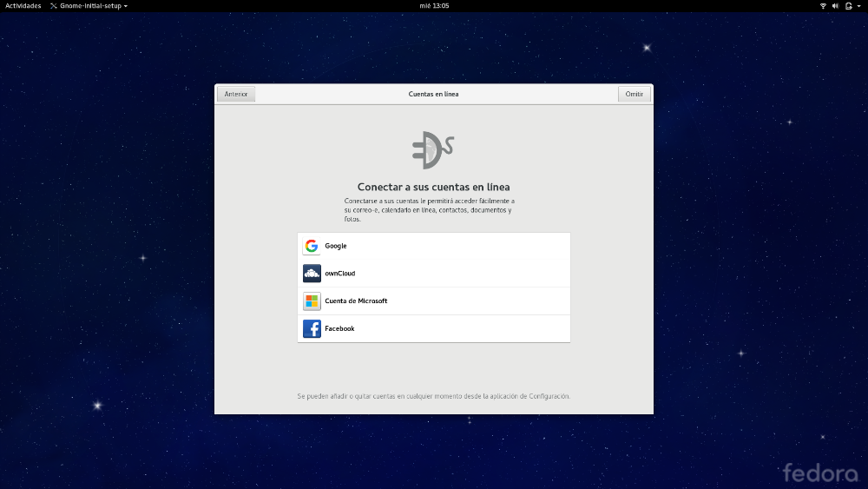Expand the system menu arrow in top bar

pyautogui.click(x=859, y=6)
